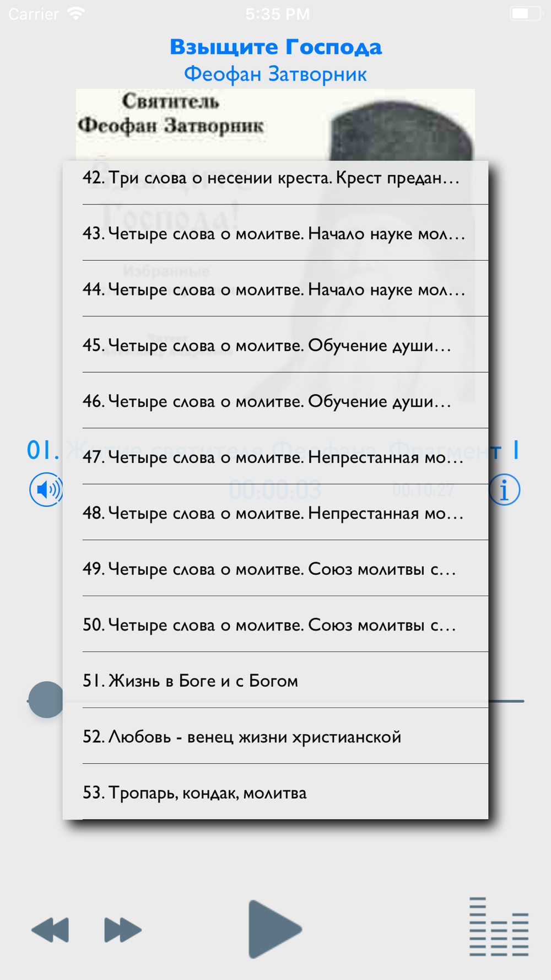
Task: Tap the system battery indicator
Action: click(526, 14)
